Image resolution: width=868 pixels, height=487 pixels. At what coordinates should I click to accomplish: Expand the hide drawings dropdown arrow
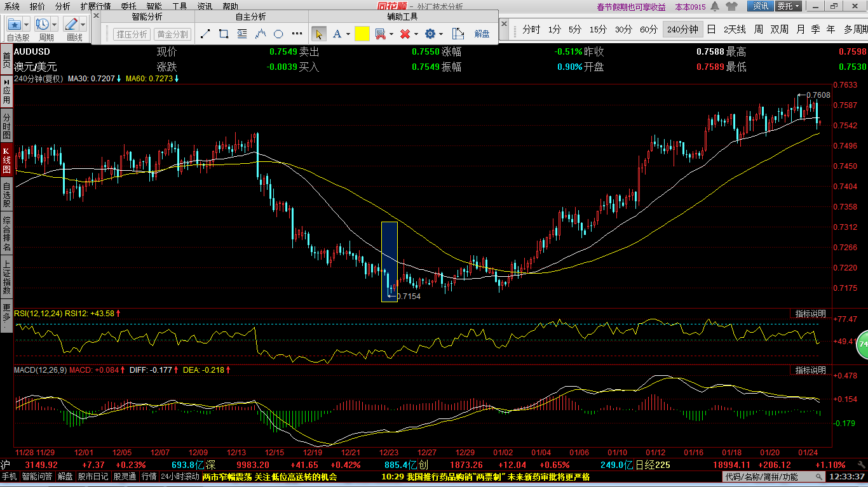click(x=391, y=34)
